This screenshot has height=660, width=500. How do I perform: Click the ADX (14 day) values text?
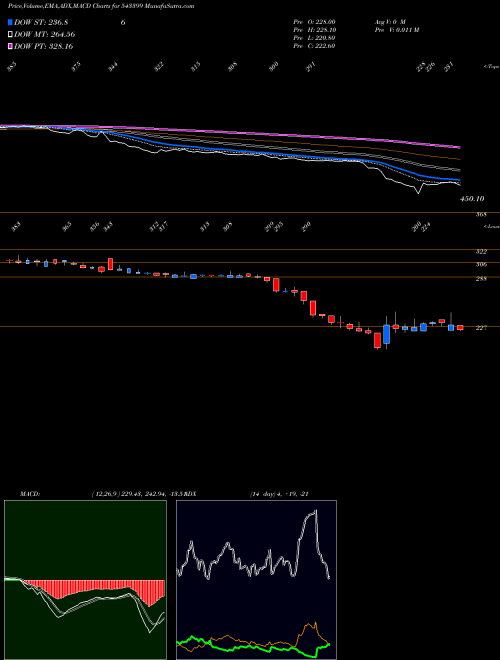(x=279, y=494)
